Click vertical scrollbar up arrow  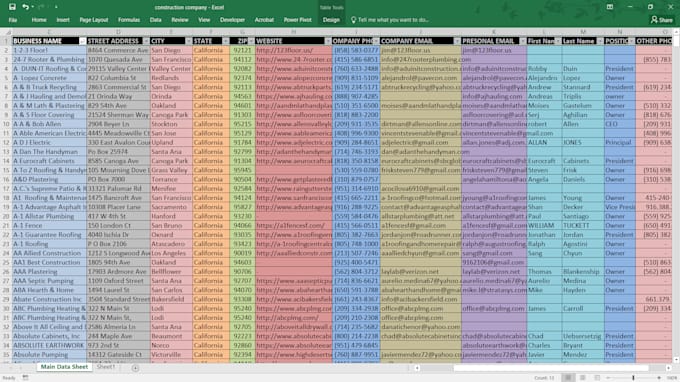click(x=676, y=32)
